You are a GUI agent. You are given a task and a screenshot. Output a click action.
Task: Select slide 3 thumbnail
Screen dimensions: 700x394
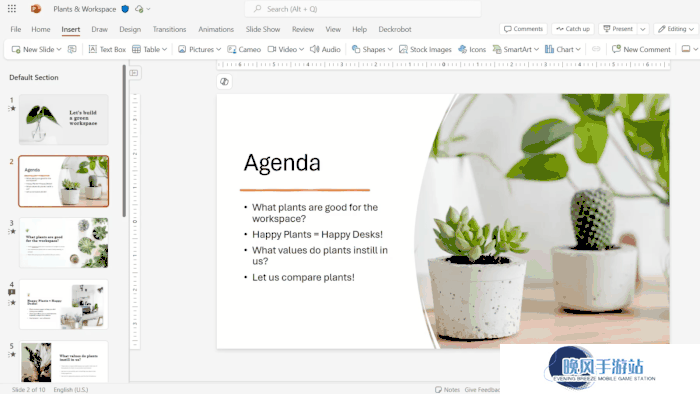[x=63, y=243]
